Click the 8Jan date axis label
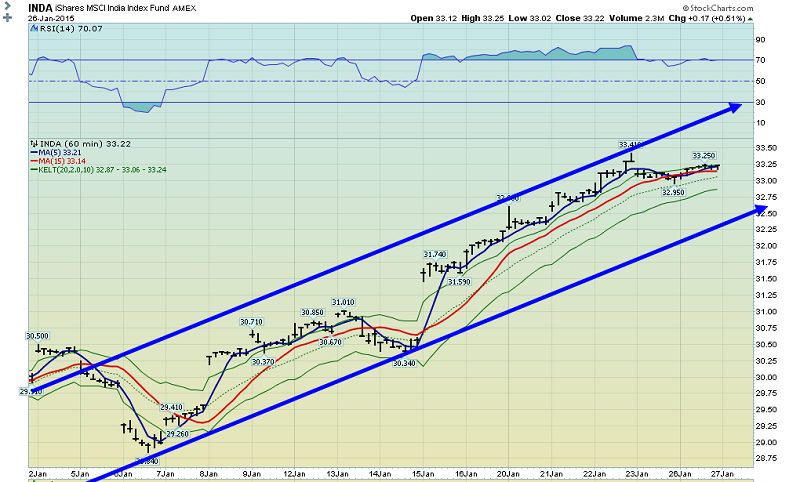The width and height of the screenshot is (800, 482). (208, 474)
